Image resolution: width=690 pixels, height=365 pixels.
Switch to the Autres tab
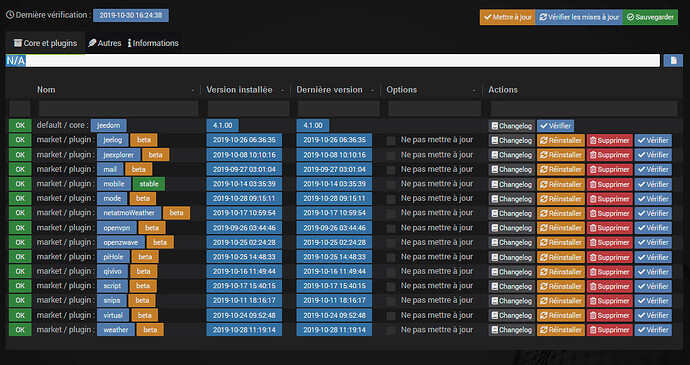click(105, 43)
